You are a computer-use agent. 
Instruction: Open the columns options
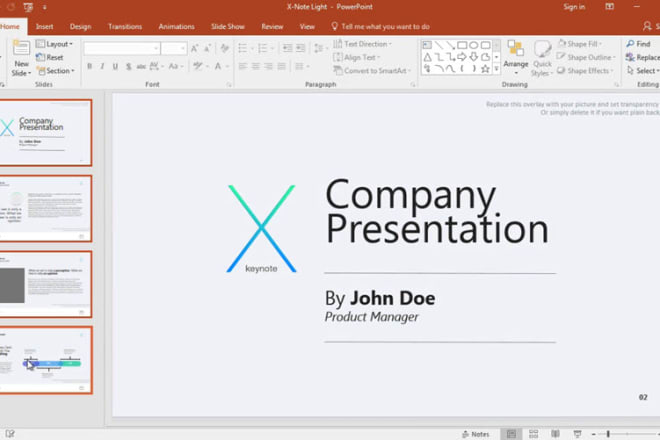(x=302, y=67)
